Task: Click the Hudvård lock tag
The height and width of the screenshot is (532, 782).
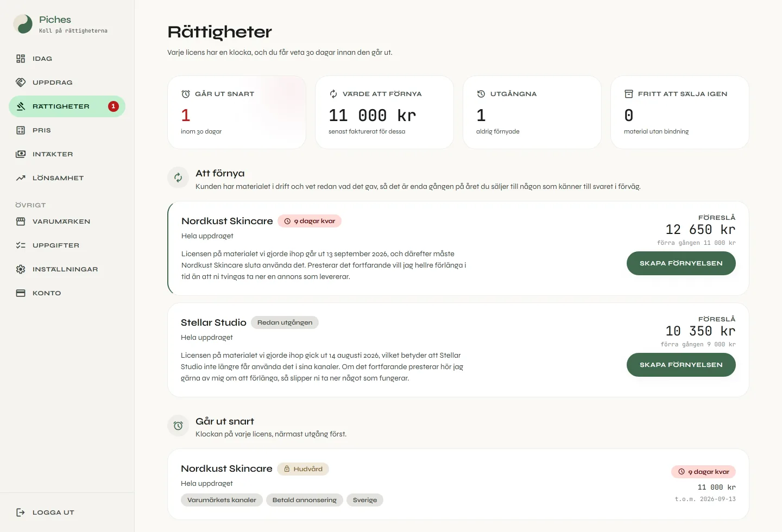Action: click(x=303, y=469)
